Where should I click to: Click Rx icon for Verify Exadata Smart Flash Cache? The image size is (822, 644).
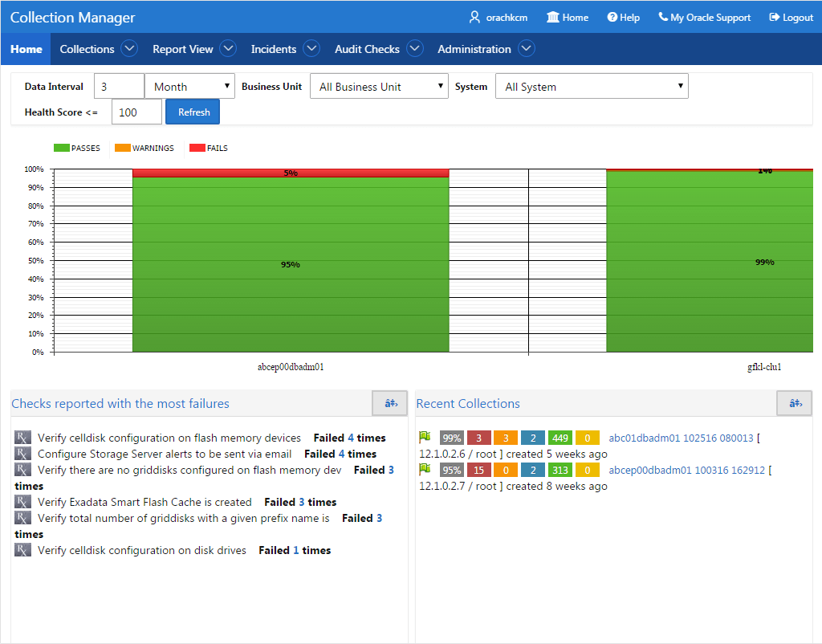(x=22, y=502)
